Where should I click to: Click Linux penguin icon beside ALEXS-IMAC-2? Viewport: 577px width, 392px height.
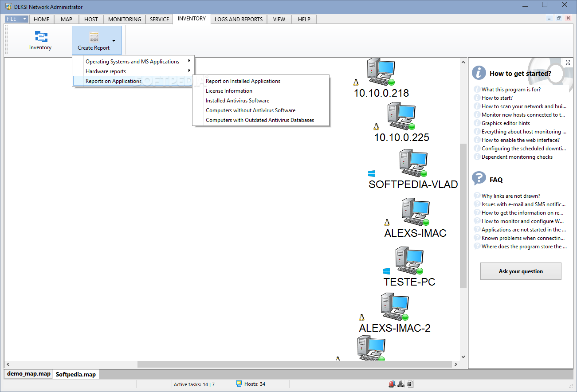click(x=362, y=317)
